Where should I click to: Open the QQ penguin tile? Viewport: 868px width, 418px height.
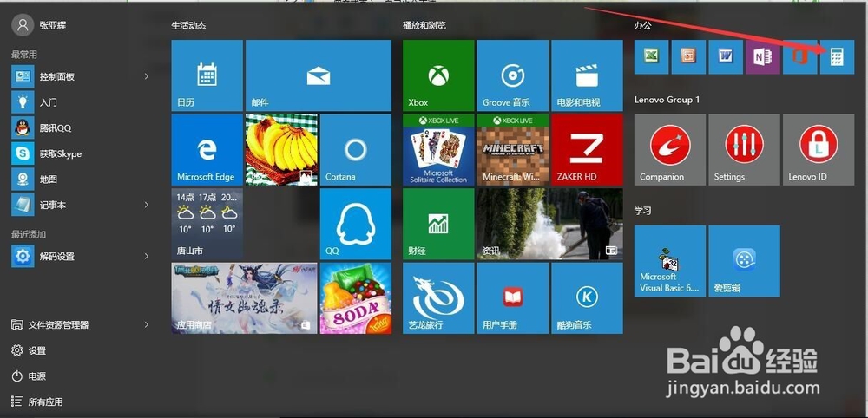[355, 224]
